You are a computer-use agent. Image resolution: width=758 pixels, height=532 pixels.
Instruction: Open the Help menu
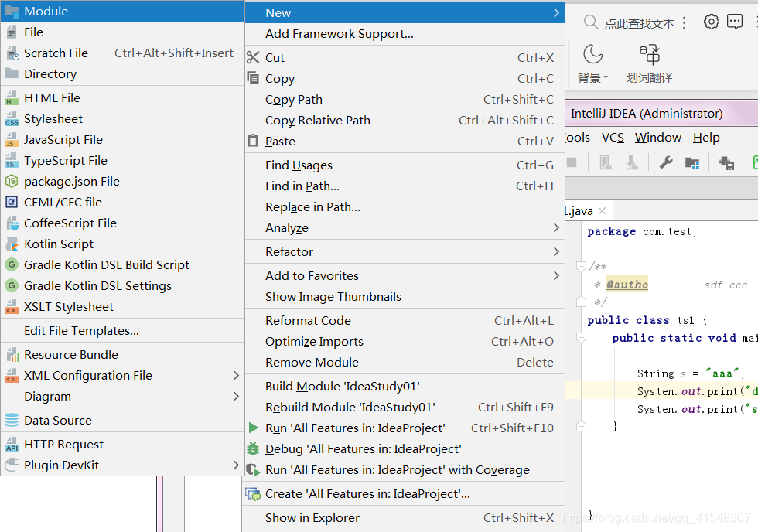point(706,138)
